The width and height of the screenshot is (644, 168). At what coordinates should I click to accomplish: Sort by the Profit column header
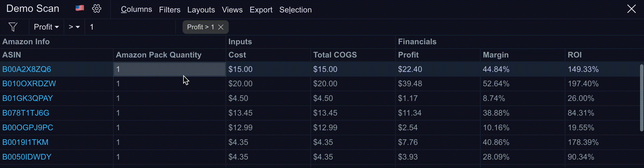[x=408, y=55]
